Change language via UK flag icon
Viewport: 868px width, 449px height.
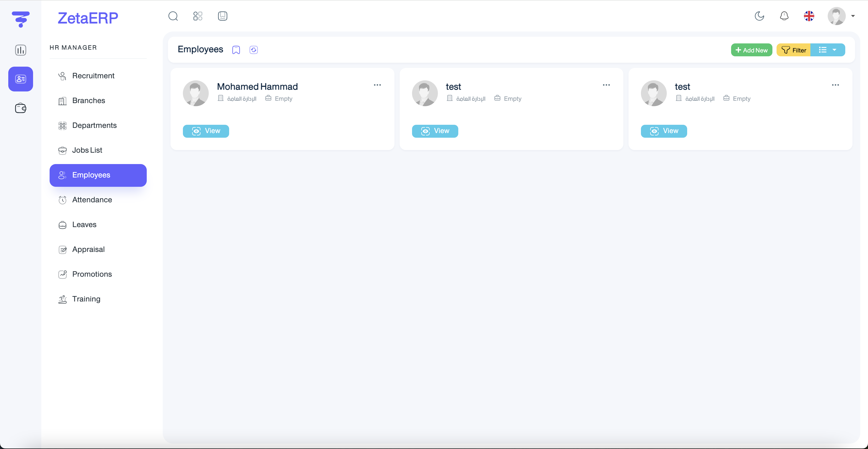coord(809,16)
